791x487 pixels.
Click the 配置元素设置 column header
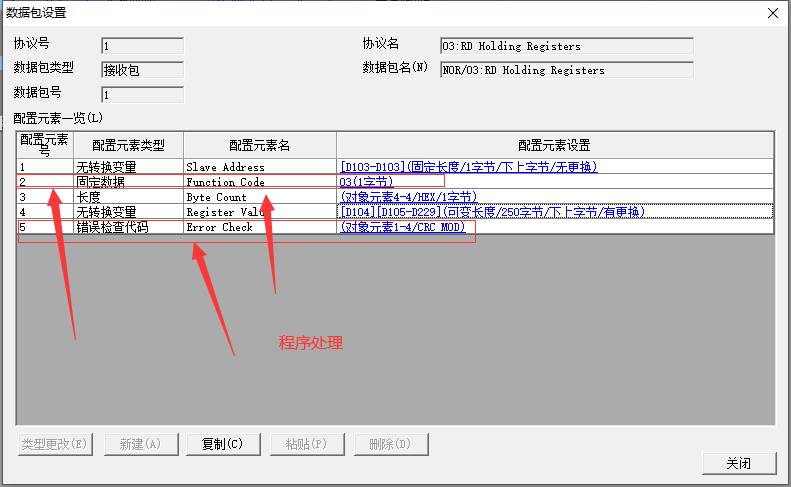(x=554, y=145)
